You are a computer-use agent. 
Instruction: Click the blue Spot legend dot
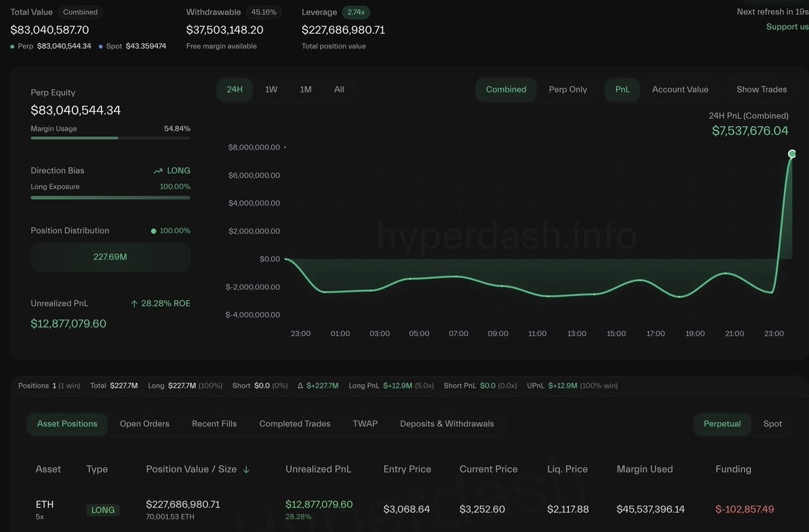pos(101,47)
